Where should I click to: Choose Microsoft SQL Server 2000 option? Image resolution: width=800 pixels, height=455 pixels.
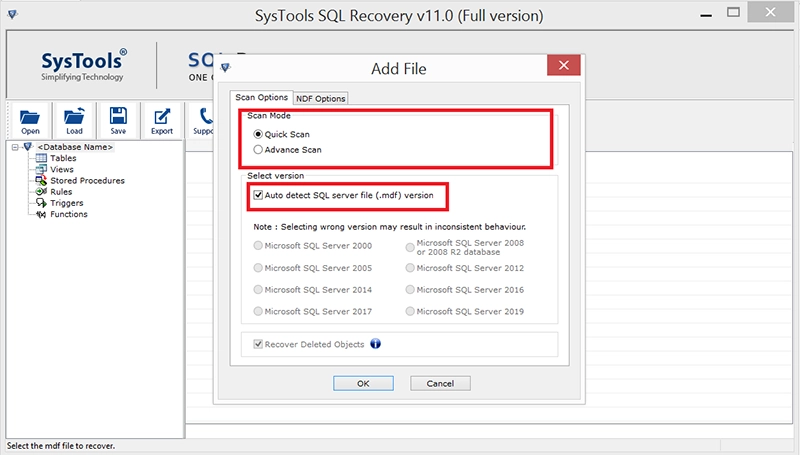(258, 245)
